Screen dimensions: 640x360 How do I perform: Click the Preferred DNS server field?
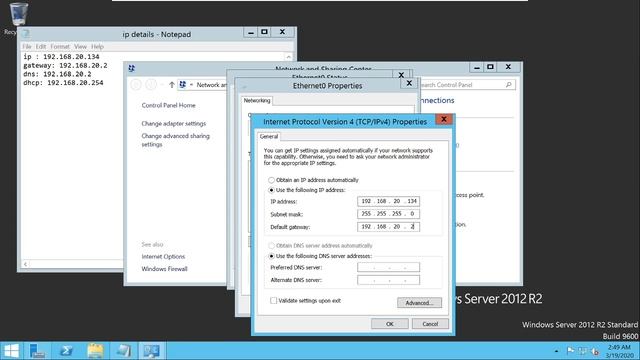point(388,267)
